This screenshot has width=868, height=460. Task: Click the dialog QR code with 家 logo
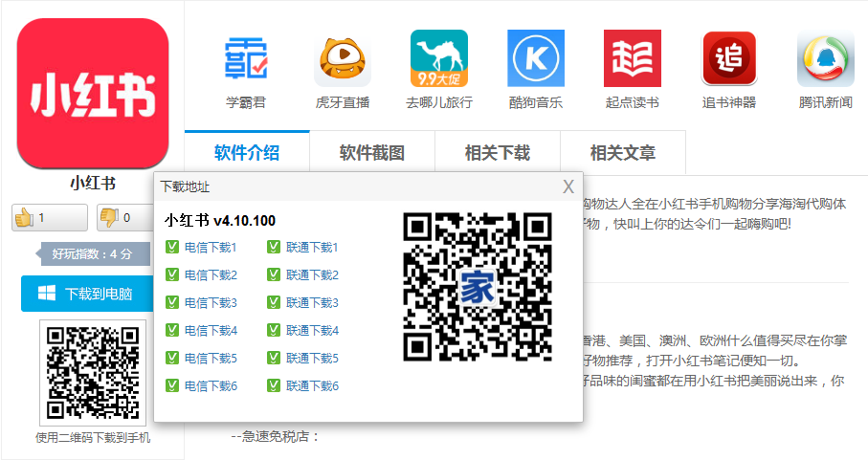pyautogui.click(x=478, y=288)
